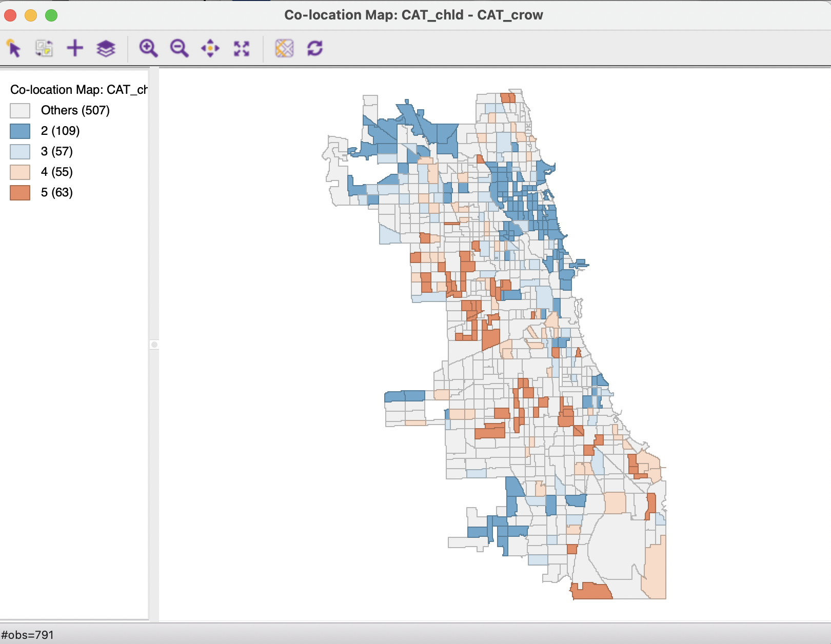Screen dimensions: 831x644
Task: Click the light orange category 4 swatch
Action: point(20,172)
